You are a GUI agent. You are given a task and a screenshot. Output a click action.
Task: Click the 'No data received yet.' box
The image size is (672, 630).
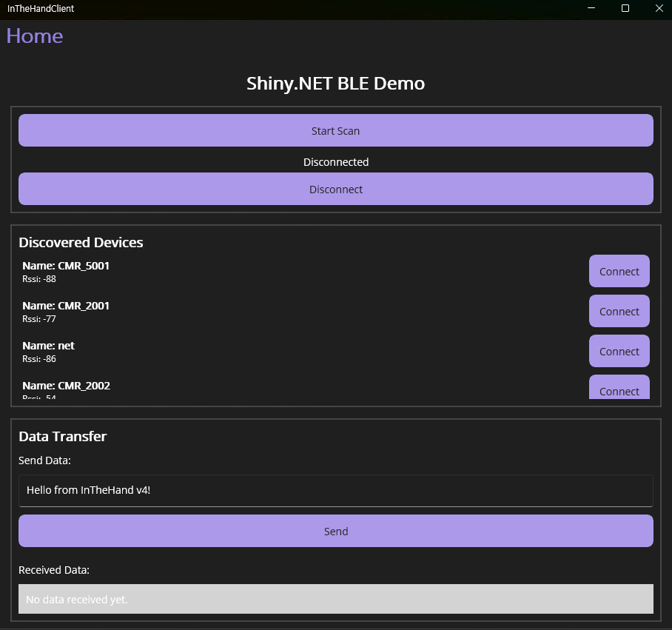335,599
